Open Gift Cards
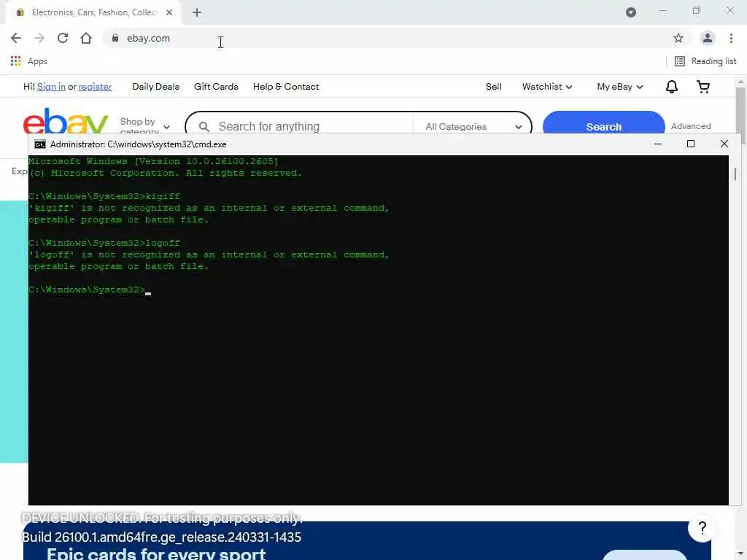The width and height of the screenshot is (747, 560). click(216, 87)
